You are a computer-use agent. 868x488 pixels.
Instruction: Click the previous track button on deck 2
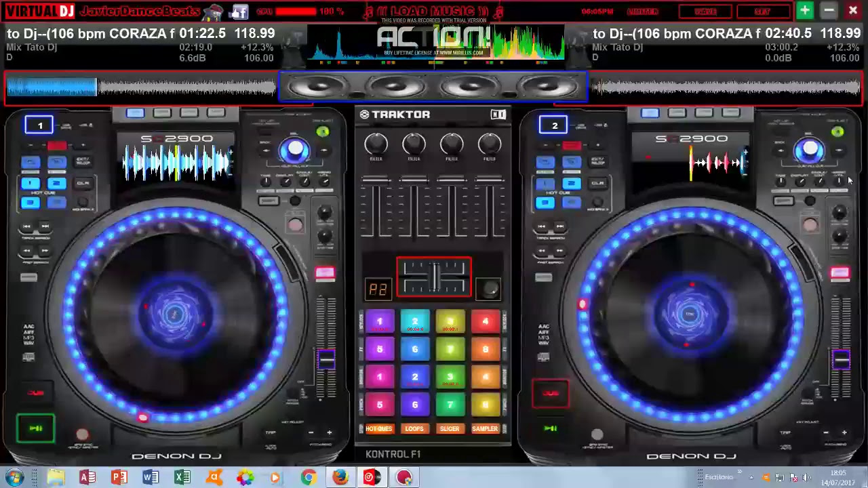(x=542, y=227)
